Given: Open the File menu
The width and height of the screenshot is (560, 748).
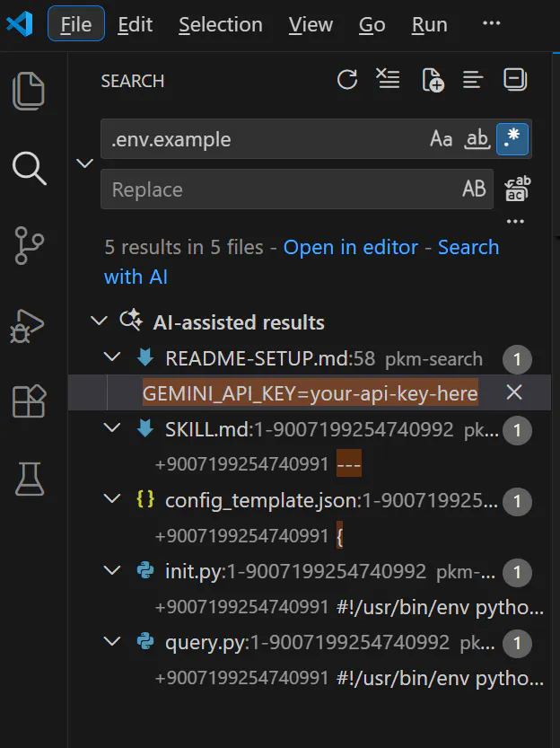Looking at the screenshot, I should [76, 24].
